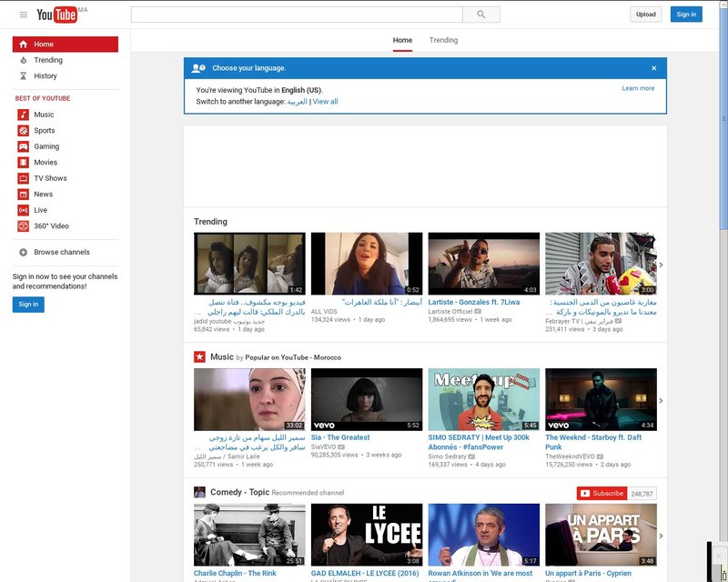Click the View all languages link
The height and width of the screenshot is (582, 728).
coord(325,102)
